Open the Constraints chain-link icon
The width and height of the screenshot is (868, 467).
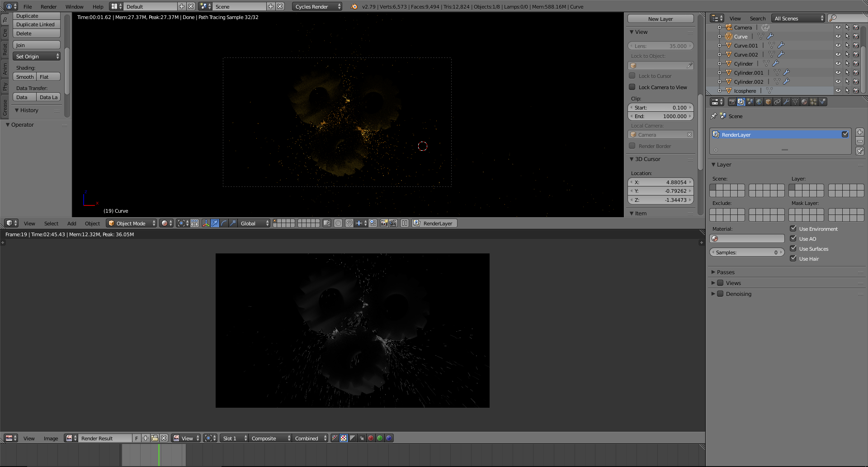pos(777,102)
